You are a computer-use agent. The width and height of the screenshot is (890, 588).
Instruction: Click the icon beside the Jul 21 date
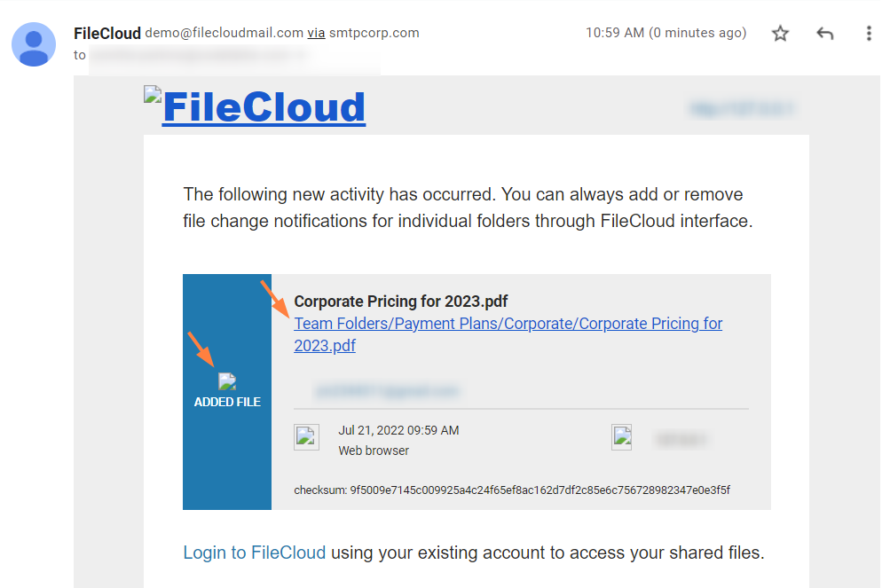[x=306, y=438]
